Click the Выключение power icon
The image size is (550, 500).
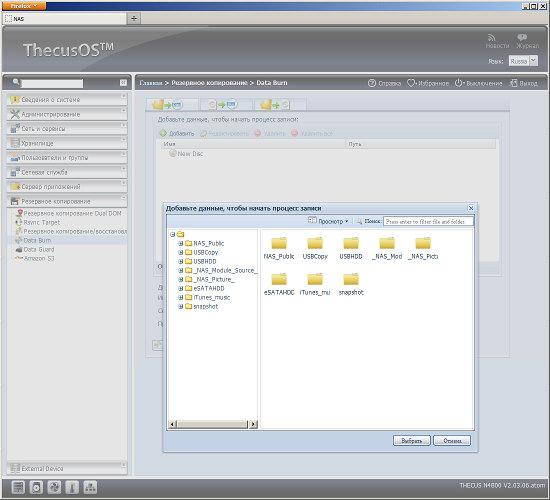458,83
